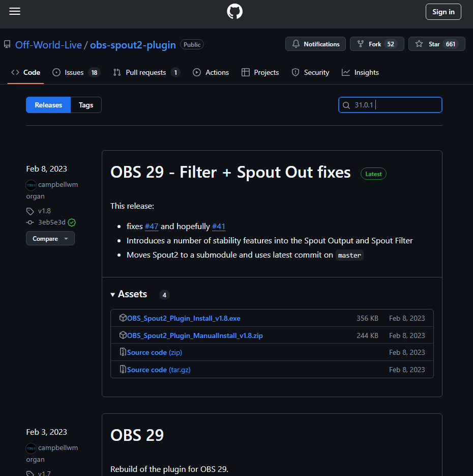Open the Security tab
The height and width of the screenshot is (476, 473).
click(310, 73)
